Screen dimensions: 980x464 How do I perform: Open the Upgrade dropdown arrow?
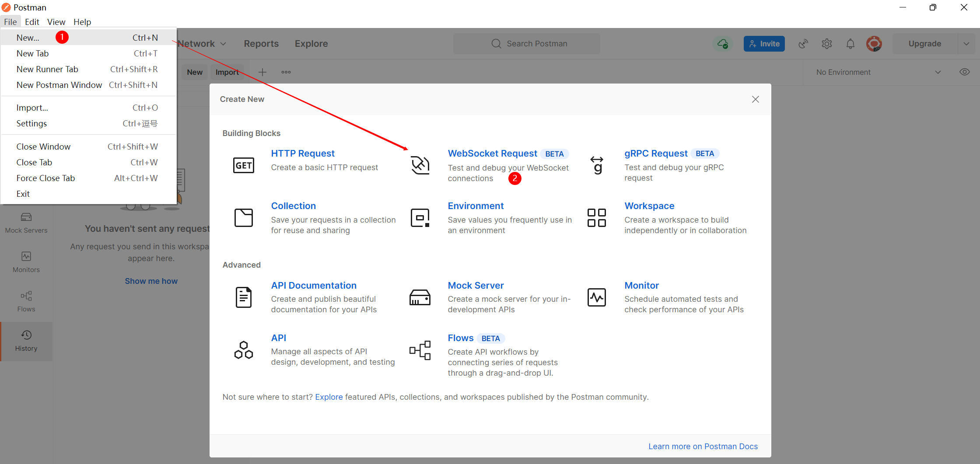pos(966,44)
